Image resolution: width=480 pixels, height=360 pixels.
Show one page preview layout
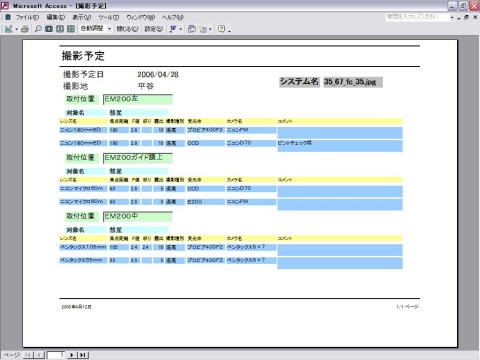coord(49,29)
